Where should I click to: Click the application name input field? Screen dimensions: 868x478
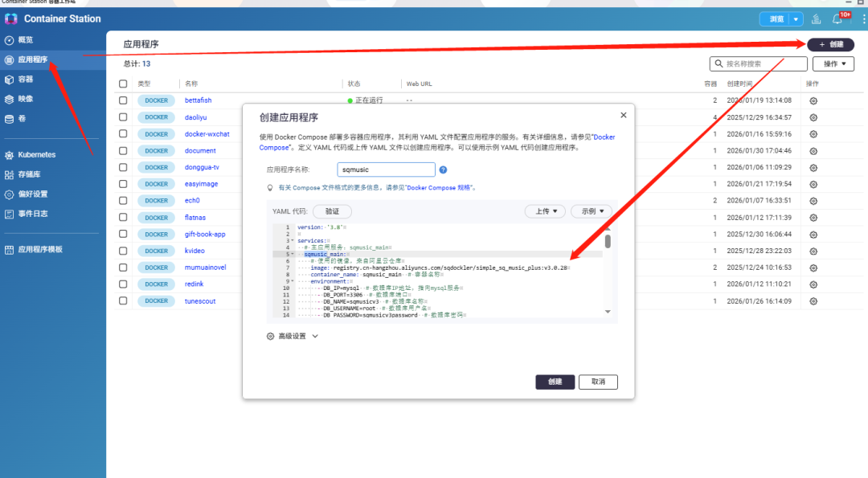(386, 170)
